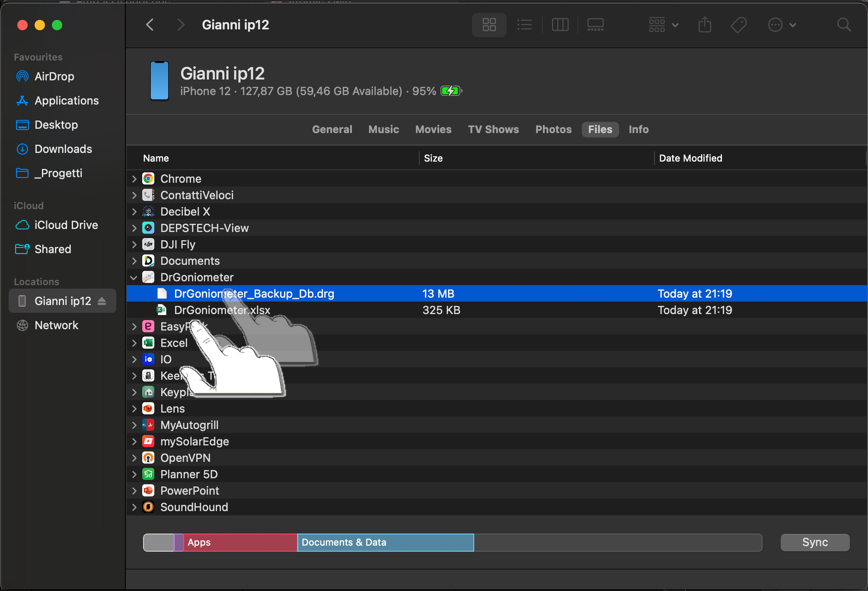Collapse the DrGoniometer folder
868x591 pixels.
[x=134, y=277]
